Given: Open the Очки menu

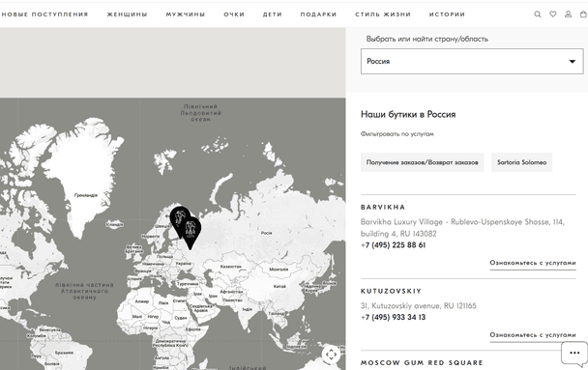Looking at the screenshot, I should pyautogui.click(x=234, y=14).
